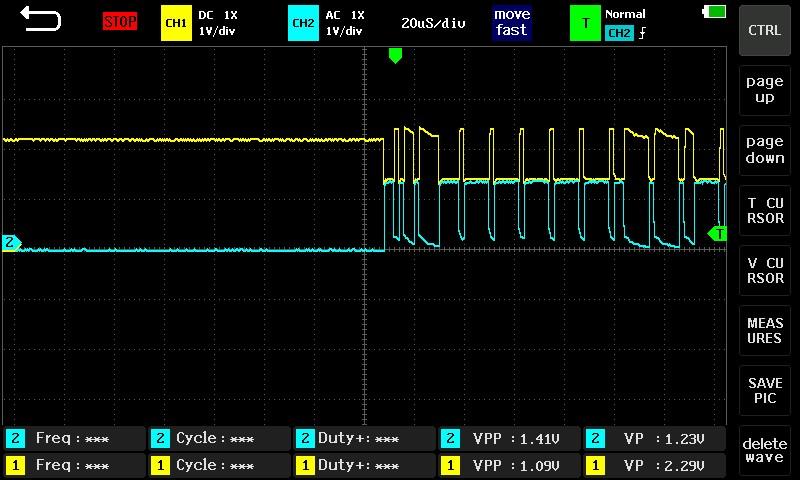Select the CH2 Duty+ measurement
The height and width of the screenshot is (480, 800).
click(364, 438)
